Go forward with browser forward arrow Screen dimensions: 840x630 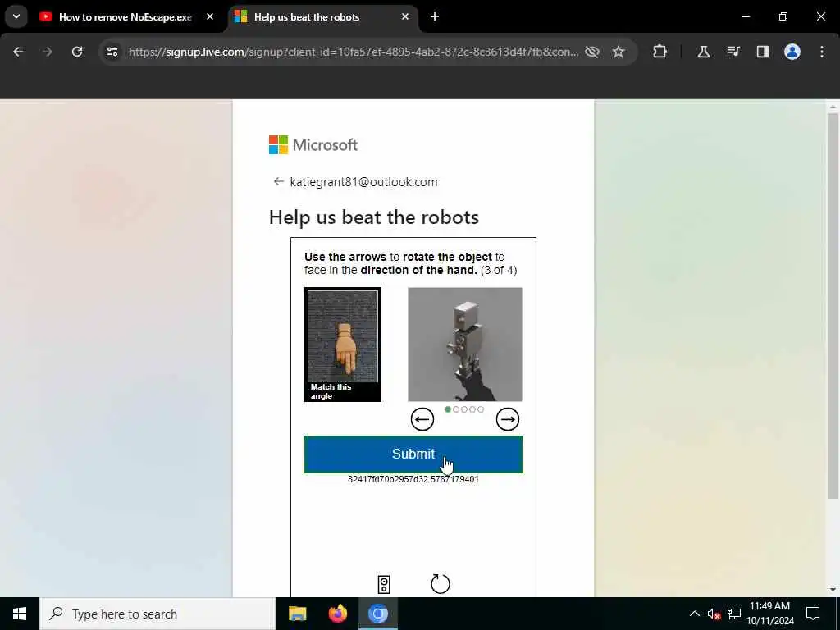click(48, 52)
